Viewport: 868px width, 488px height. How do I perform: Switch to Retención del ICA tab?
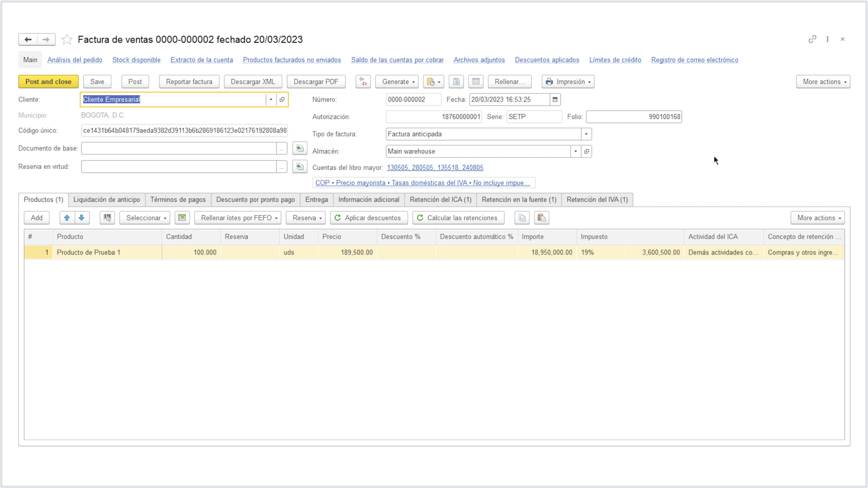pyautogui.click(x=440, y=200)
